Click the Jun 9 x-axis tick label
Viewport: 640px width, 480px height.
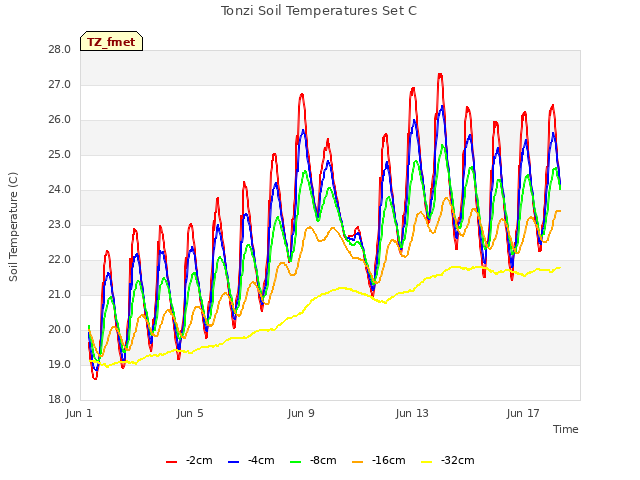click(301, 413)
